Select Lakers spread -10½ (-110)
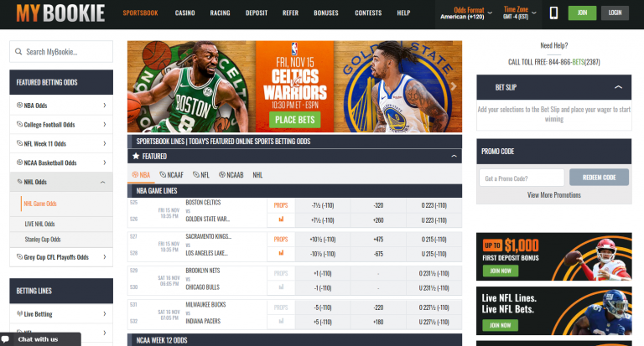Viewport: 644px width, 346px height. pos(323,254)
